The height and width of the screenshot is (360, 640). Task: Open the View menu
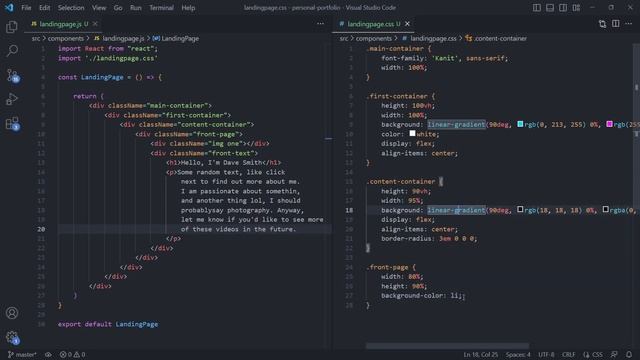click(x=99, y=7)
